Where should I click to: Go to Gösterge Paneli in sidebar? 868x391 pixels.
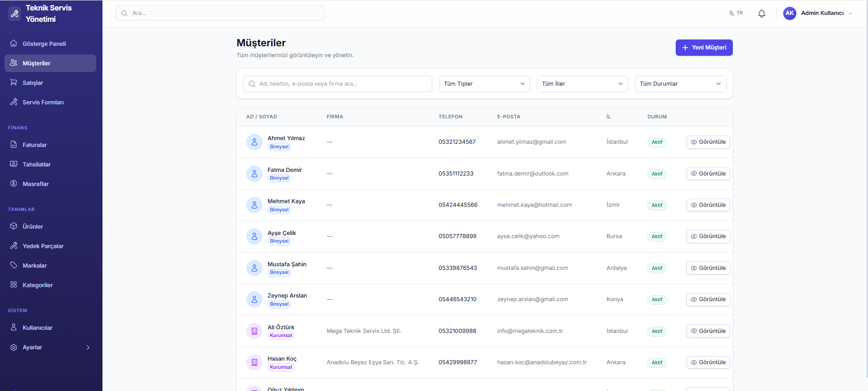(x=44, y=44)
